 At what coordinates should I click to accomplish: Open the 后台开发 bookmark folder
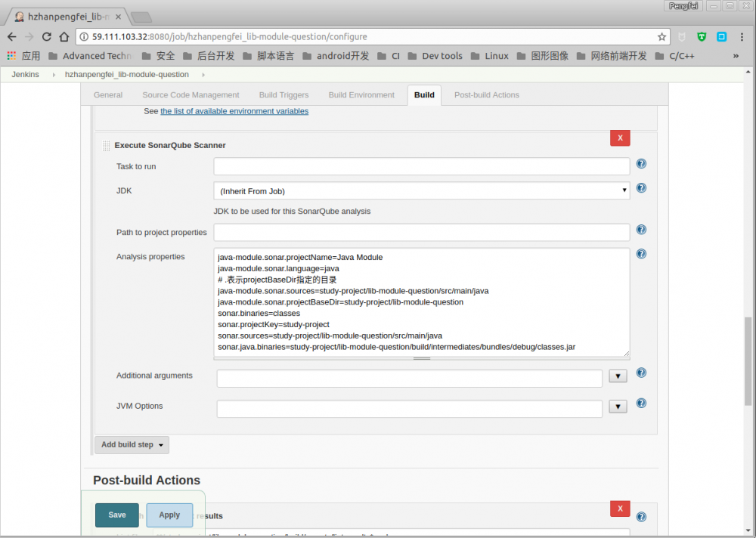(x=209, y=56)
